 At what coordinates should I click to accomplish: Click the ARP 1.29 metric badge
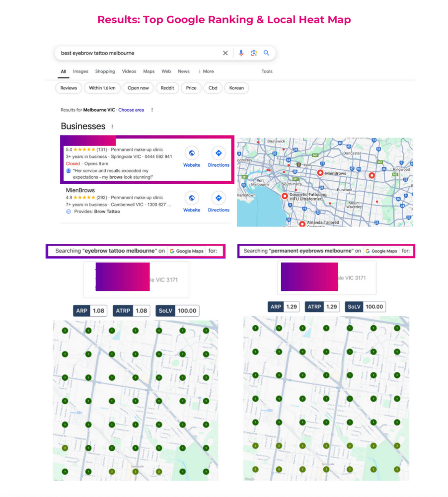[x=284, y=307]
